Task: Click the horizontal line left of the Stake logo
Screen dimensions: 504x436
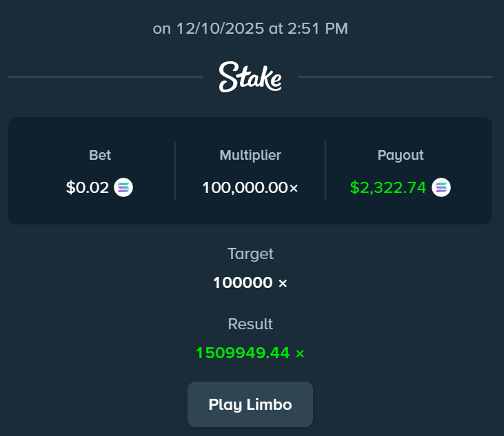Action: (105, 76)
